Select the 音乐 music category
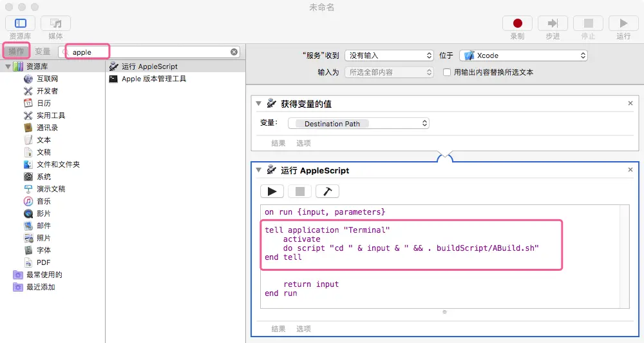Viewport: 644px width, 343px height. [37, 201]
